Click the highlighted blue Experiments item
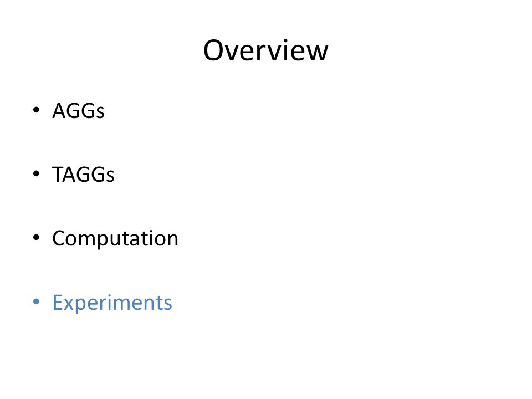 pyautogui.click(x=112, y=303)
